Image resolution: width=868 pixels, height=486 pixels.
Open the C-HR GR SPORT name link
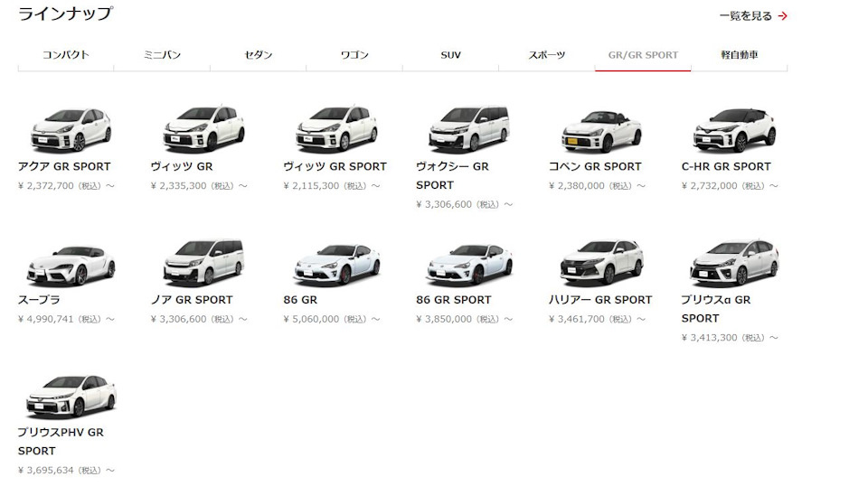point(726,166)
